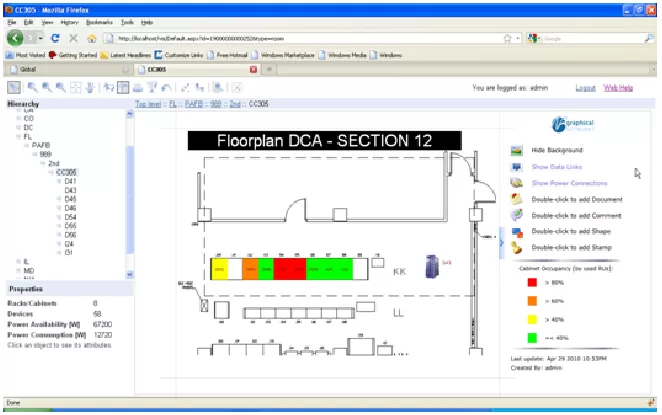Click the PAFB breadcrumb link
The image size is (662, 415).
(194, 104)
